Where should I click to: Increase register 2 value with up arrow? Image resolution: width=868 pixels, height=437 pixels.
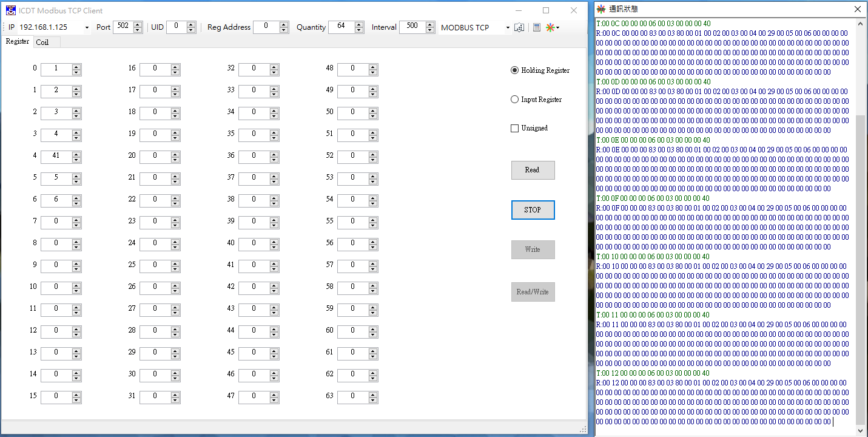pyautogui.click(x=76, y=110)
